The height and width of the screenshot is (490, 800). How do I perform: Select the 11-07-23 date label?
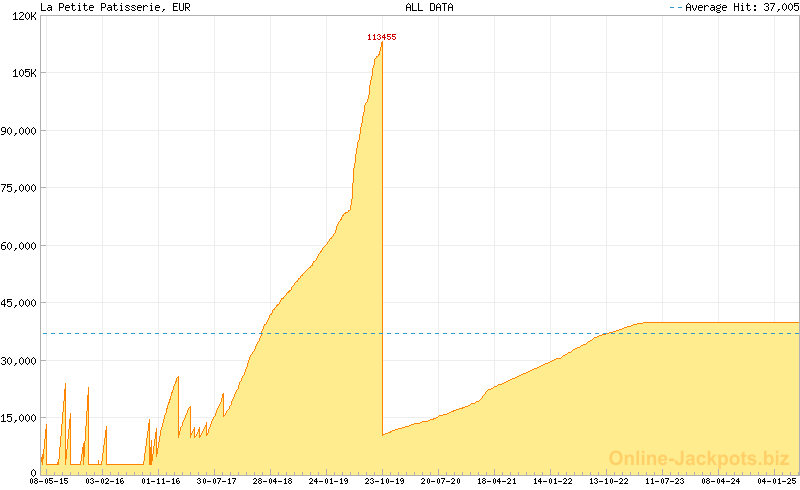click(665, 481)
